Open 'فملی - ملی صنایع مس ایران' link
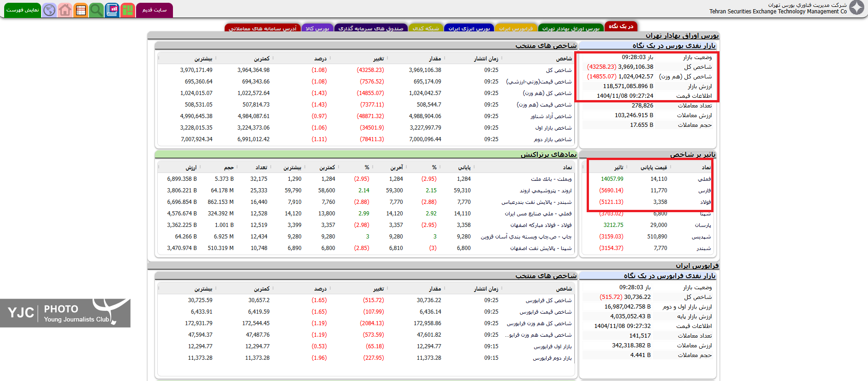This screenshot has width=868, height=381. tap(538, 214)
